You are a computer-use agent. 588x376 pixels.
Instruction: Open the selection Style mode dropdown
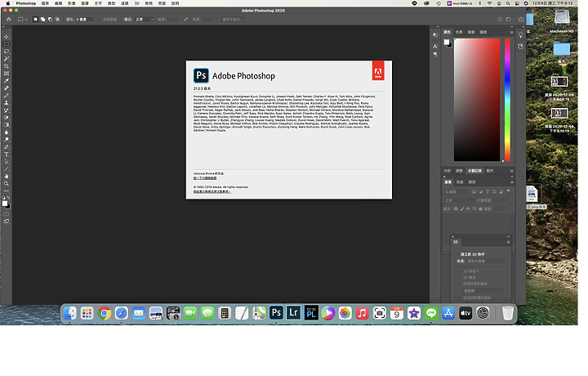[144, 19]
